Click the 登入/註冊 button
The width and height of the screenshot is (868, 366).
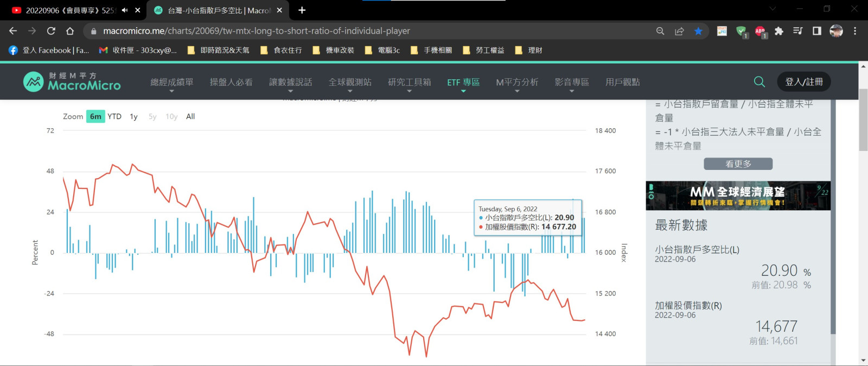point(804,82)
